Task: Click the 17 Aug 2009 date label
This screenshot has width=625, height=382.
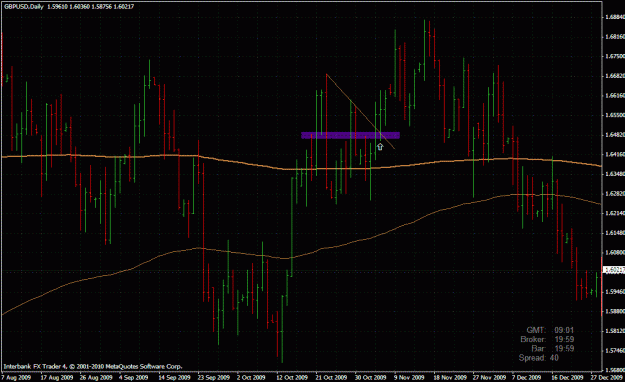Action: 56,377
